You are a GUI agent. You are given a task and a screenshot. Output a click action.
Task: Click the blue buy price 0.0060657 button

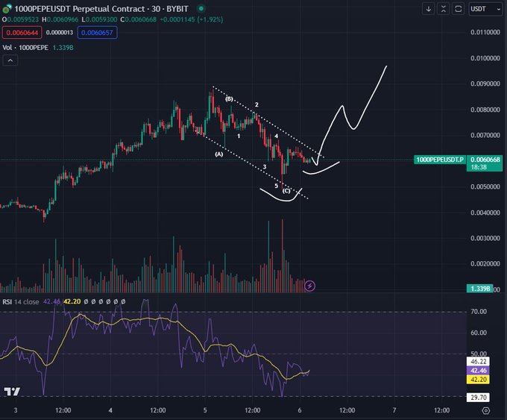pyautogui.click(x=98, y=32)
